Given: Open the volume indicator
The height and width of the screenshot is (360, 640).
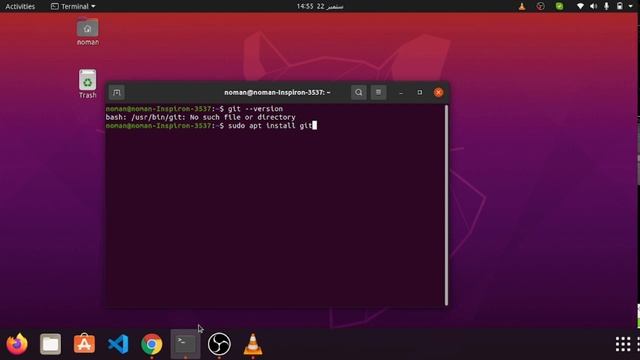Looking at the screenshot, I should coord(593,6).
